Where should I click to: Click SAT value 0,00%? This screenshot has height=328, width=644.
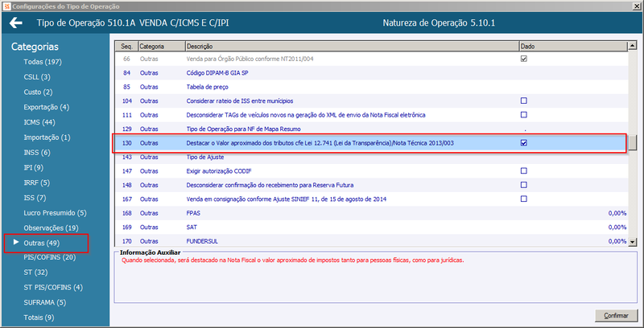coord(617,228)
